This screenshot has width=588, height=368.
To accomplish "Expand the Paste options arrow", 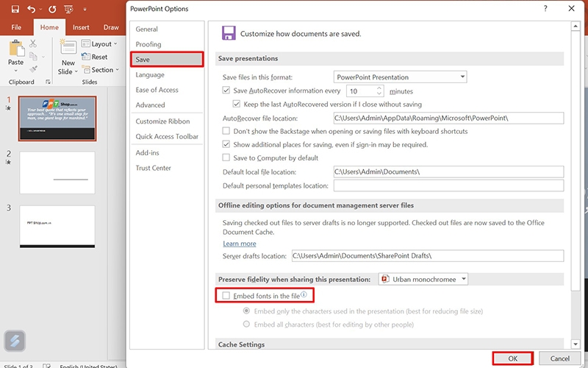I will click(15, 71).
